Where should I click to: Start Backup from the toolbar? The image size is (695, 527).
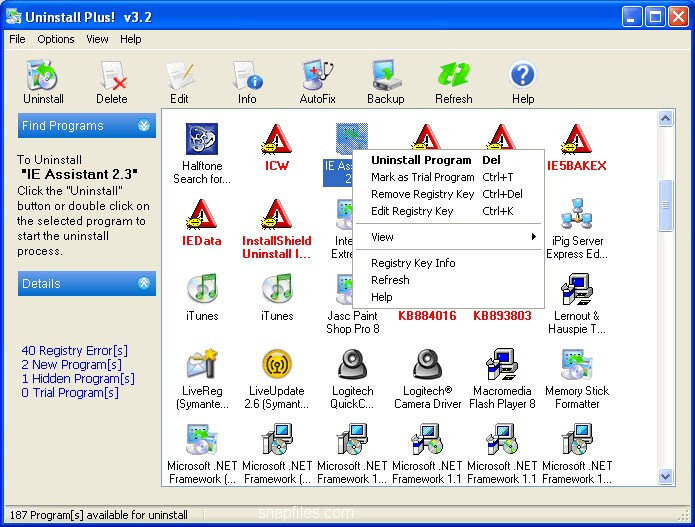click(386, 76)
